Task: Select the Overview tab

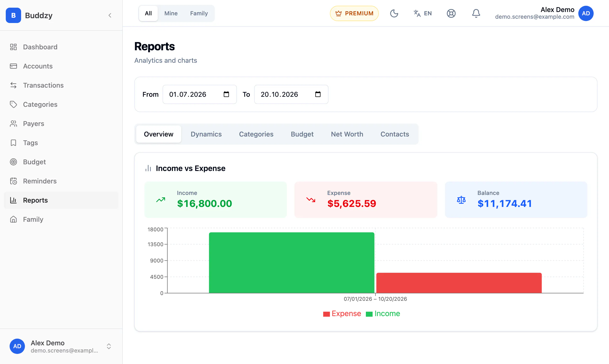Action: click(158, 134)
